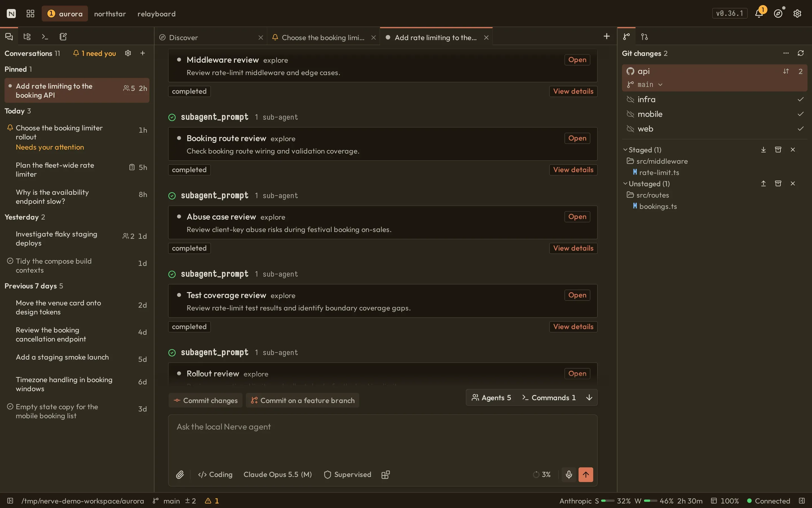Image resolution: width=812 pixels, height=508 pixels.
Task: Open the Claude Opus 5.5 model selector
Action: point(277,474)
